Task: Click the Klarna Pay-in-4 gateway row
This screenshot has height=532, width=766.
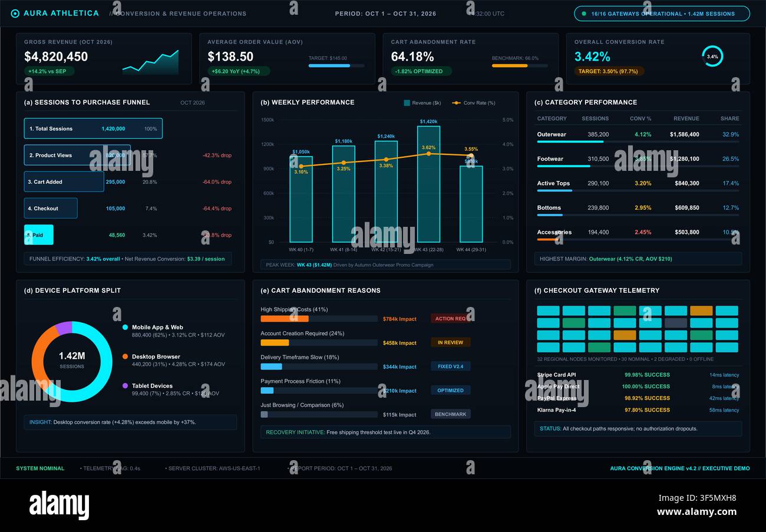Action: [x=638, y=410]
